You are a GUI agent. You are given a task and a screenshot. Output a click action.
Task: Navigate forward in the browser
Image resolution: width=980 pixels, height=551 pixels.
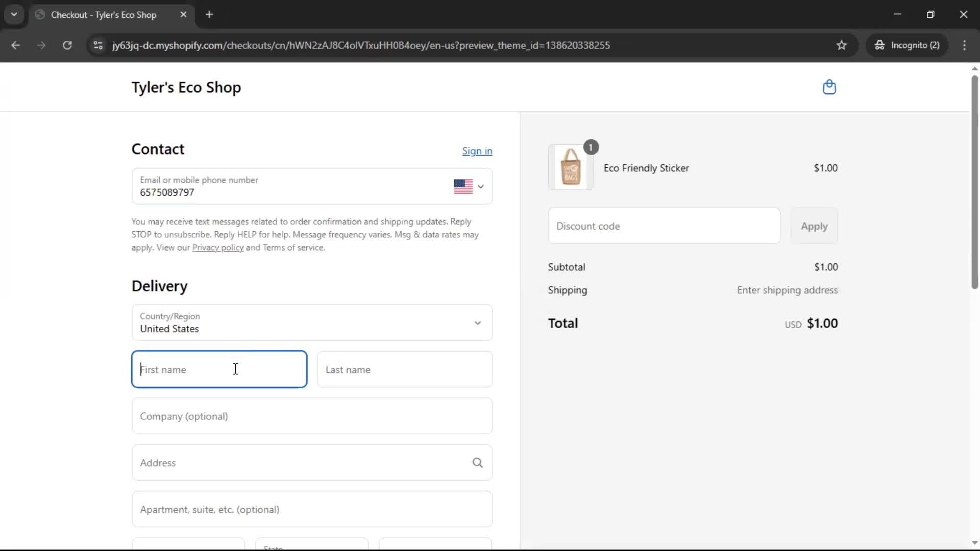(x=41, y=45)
